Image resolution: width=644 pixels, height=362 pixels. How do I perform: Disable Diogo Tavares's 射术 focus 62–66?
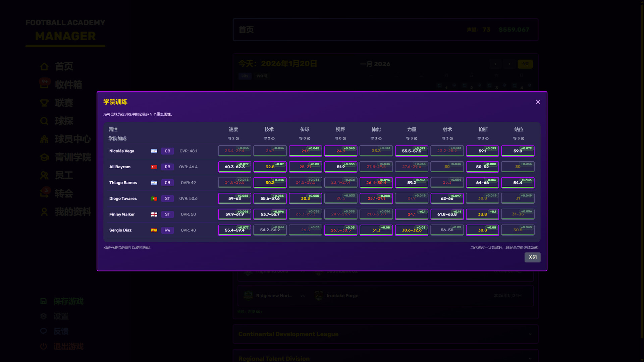point(447,198)
